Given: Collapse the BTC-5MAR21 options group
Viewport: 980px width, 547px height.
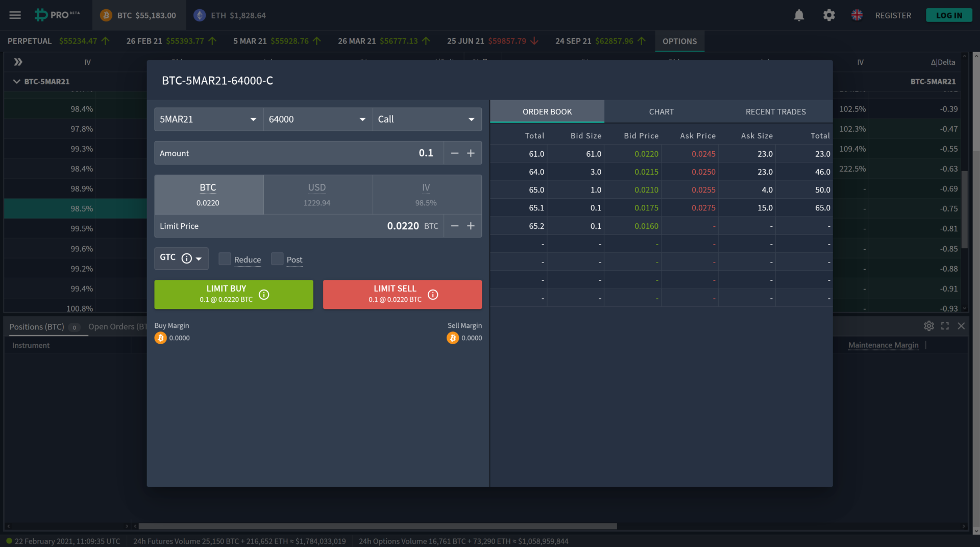Looking at the screenshot, I should pos(17,81).
